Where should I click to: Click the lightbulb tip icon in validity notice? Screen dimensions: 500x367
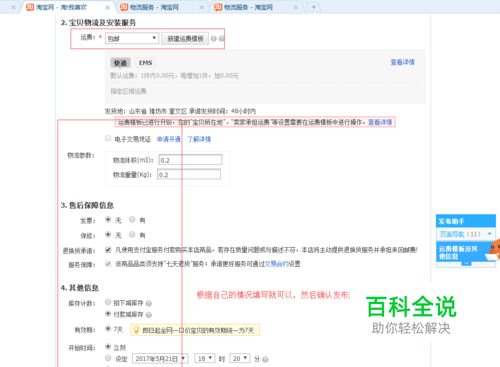coord(136,330)
